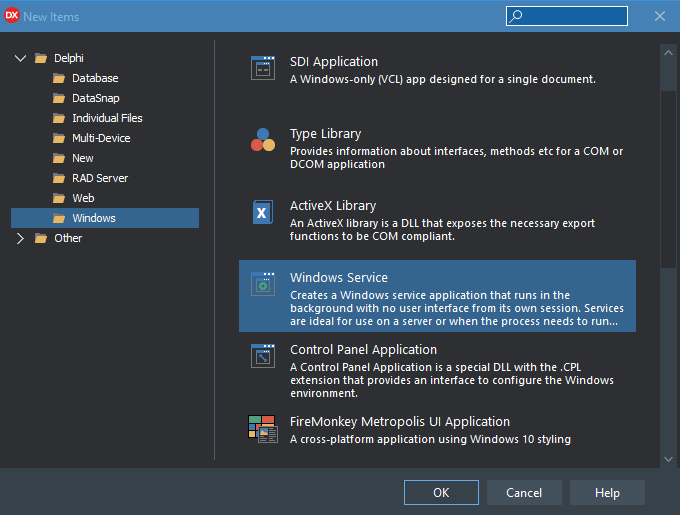Confirm with the OK button

coord(441,492)
